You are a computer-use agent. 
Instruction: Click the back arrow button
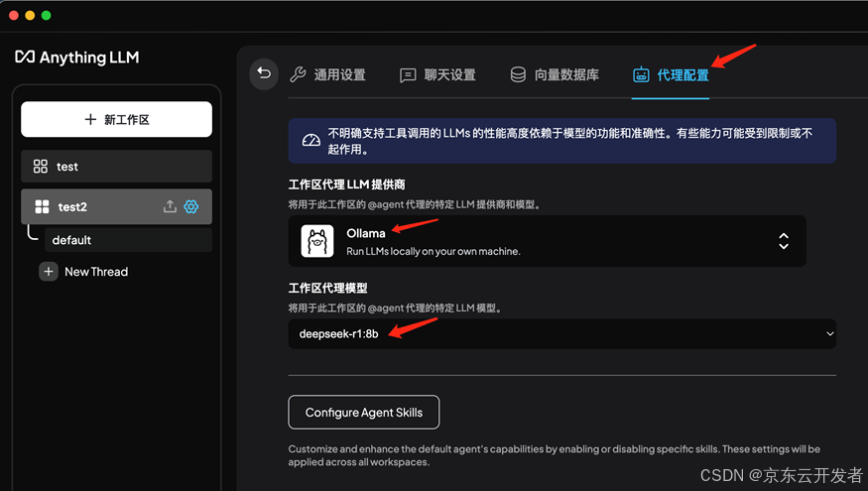point(264,73)
